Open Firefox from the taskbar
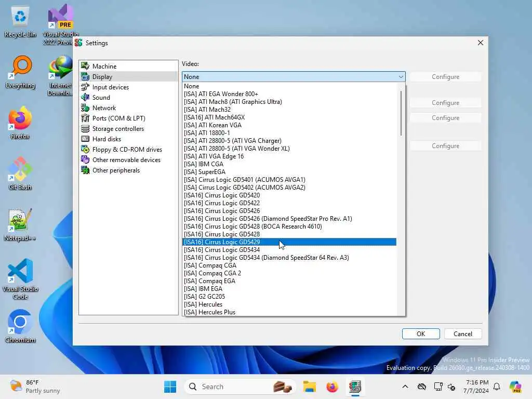532x399 pixels. pyautogui.click(x=332, y=387)
